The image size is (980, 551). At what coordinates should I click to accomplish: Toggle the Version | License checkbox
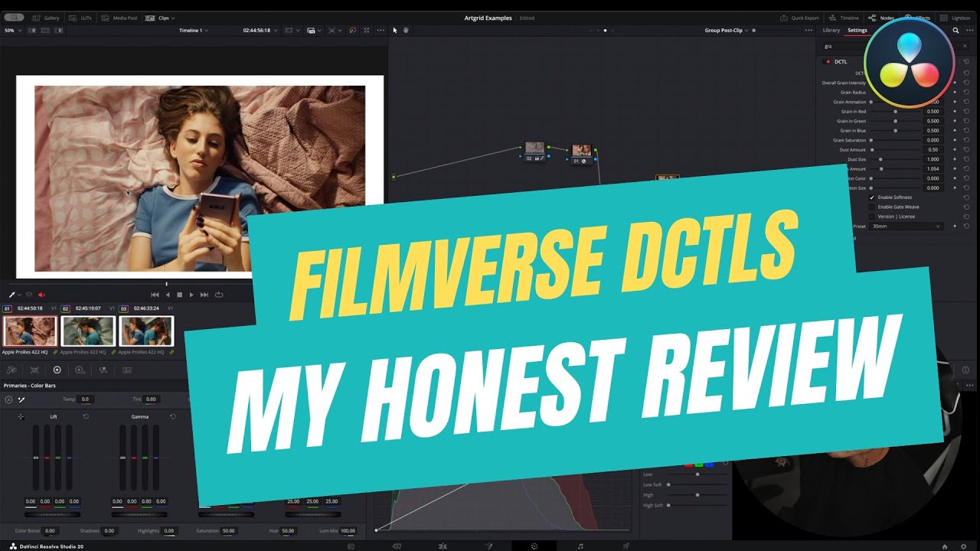872,217
